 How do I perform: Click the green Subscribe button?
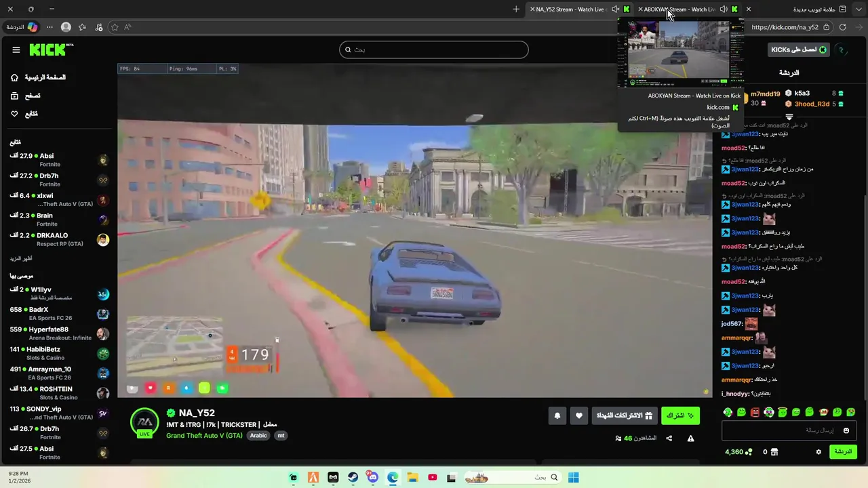pyautogui.click(x=680, y=415)
